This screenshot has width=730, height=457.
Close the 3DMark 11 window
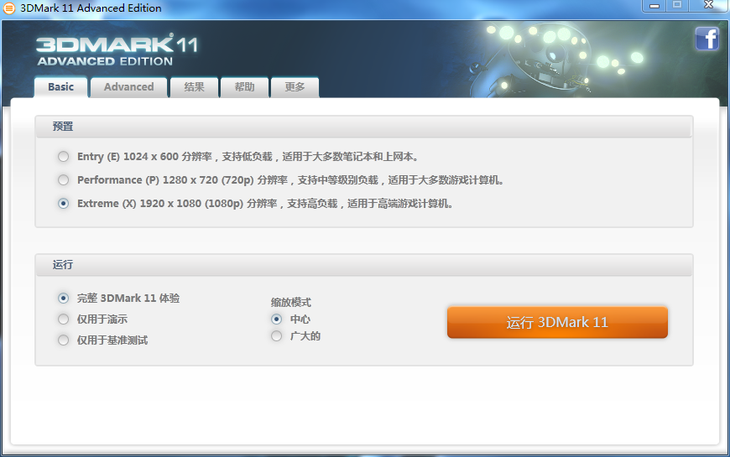click(707, 6)
